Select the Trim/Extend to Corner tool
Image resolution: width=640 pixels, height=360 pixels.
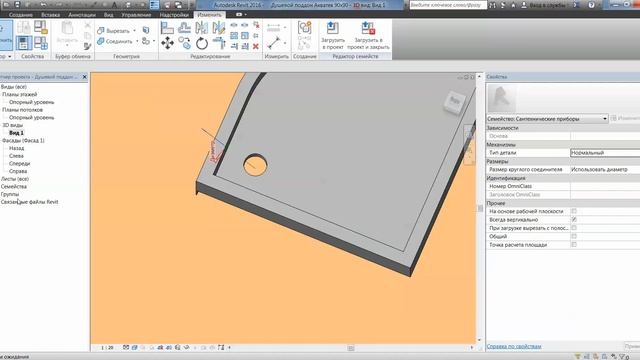tap(219, 43)
